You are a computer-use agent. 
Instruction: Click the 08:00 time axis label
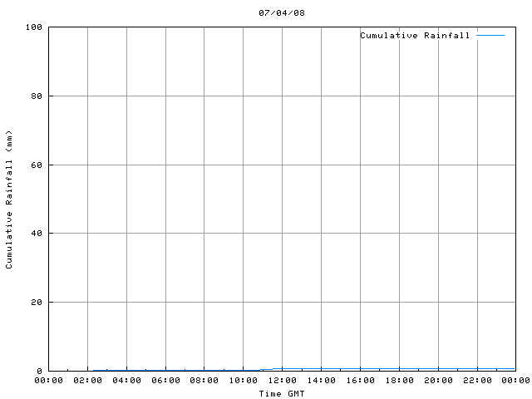coord(204,381)
